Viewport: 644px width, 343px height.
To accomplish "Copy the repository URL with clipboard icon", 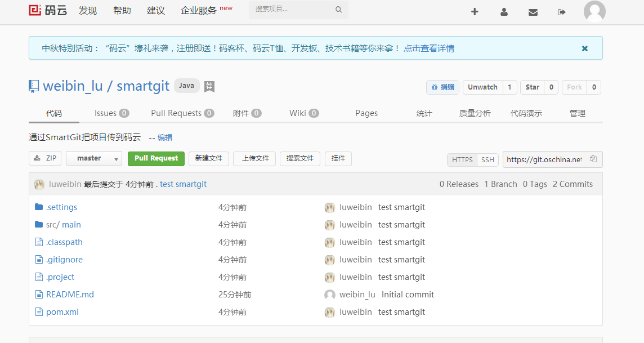I will (x=593, y=159).
